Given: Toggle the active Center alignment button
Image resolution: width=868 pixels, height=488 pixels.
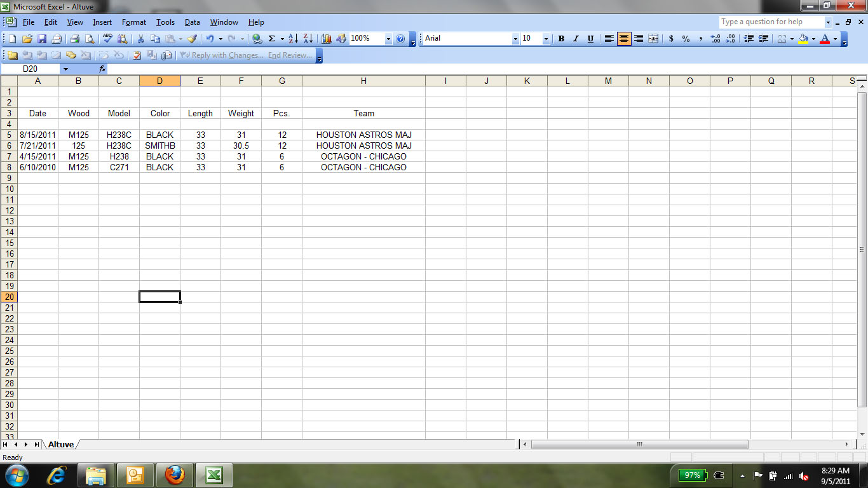Looking at the screenshot, I should click(x=624, y=39).
